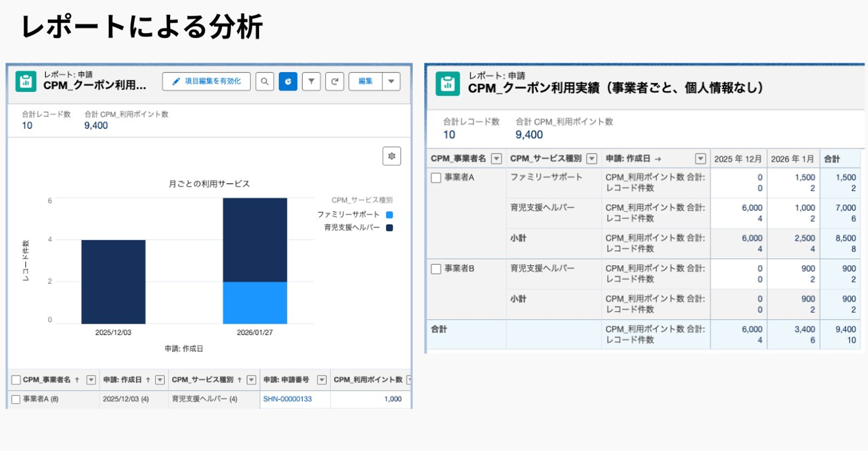Click the 7,000 total cell in right report
Image resolution: width=868 pixels, height=451 pixels.
(846, 208)
